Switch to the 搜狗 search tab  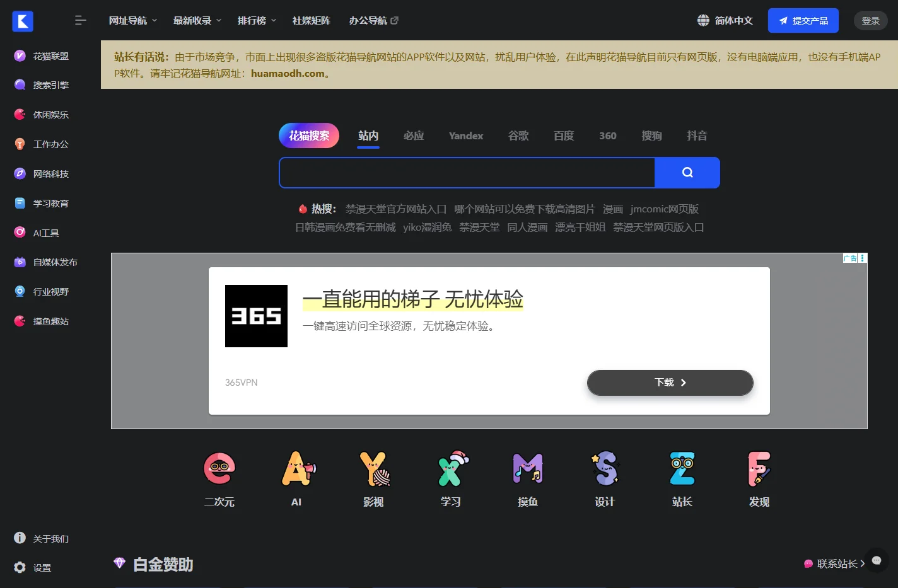[652, 135]
